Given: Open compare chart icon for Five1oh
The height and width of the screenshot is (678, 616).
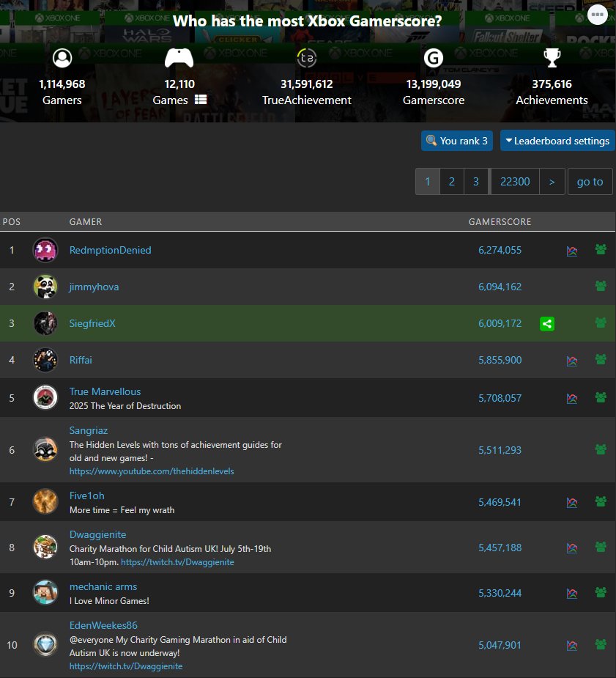Looking at the screenshot, I should 572,502.
